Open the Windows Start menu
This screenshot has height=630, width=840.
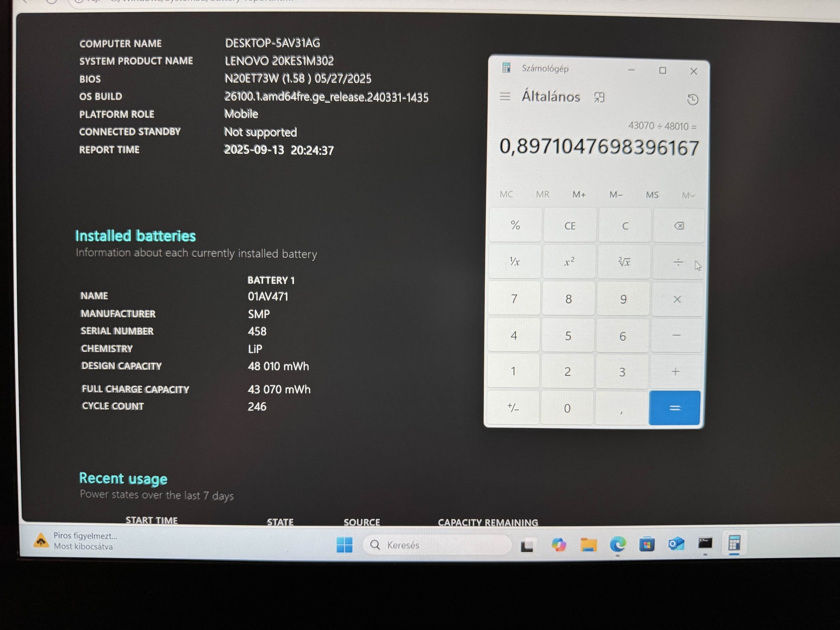coord(345,545)
